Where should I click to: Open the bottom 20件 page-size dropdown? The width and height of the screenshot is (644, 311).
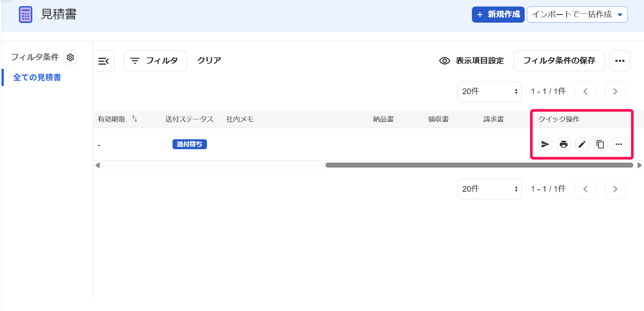point(489,189)
